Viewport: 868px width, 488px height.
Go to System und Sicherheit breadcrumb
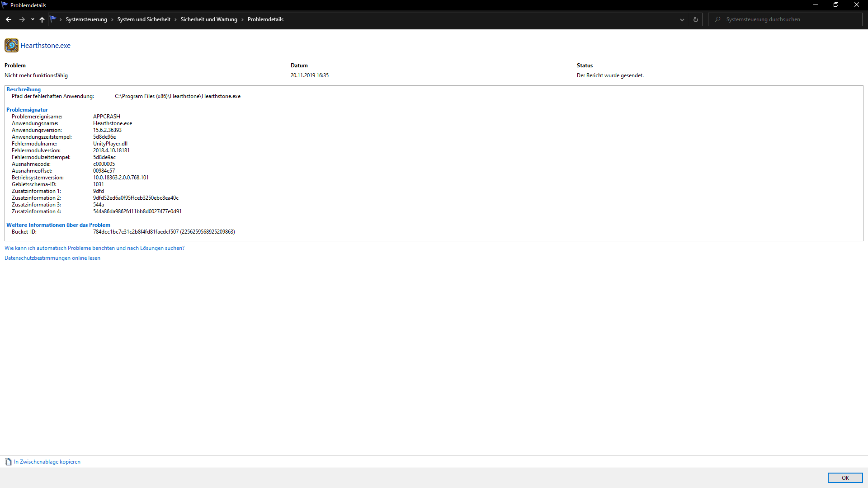(144, 19)
